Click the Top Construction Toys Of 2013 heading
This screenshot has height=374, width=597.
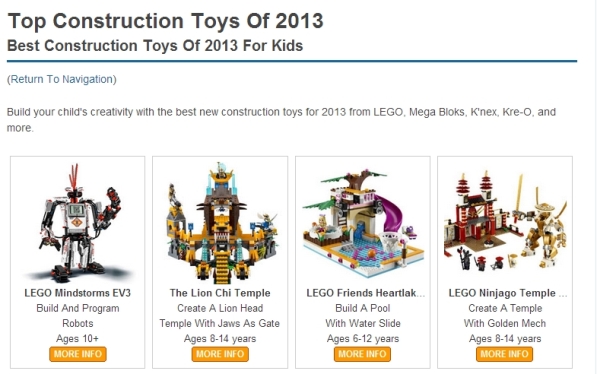(x=166, y=21)
